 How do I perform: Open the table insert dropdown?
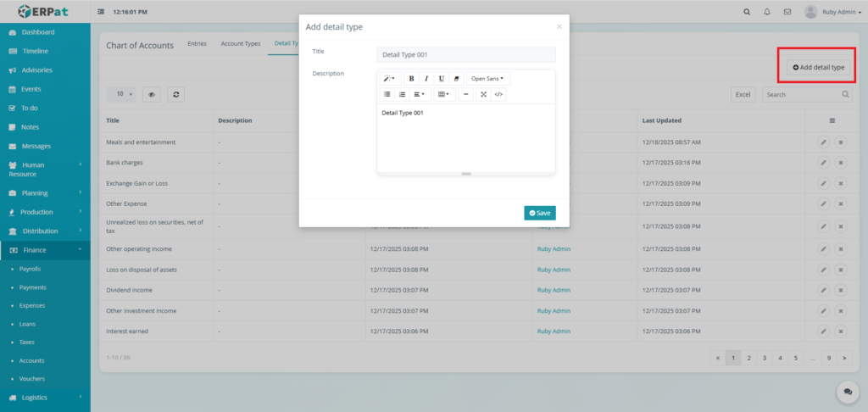click(443, 94)
